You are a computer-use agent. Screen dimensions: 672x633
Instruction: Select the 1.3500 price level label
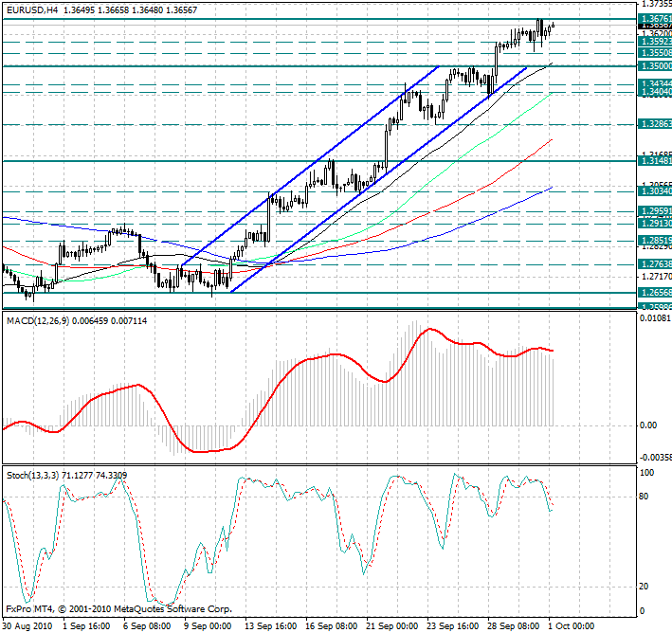point(655,66)
